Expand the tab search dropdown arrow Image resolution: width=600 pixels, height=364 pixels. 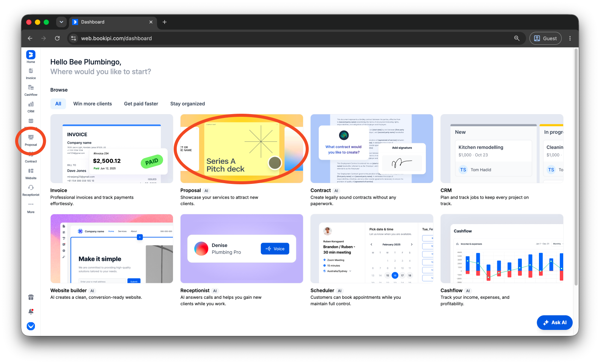click(61, 22)
